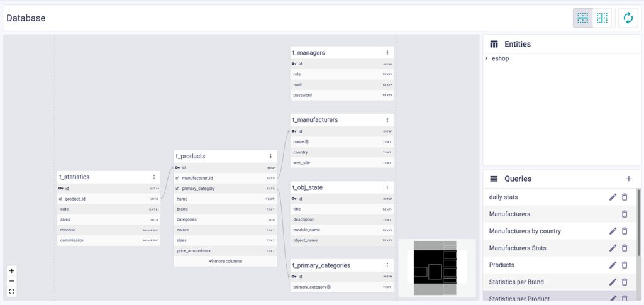Add a new query

click(628, 179)
